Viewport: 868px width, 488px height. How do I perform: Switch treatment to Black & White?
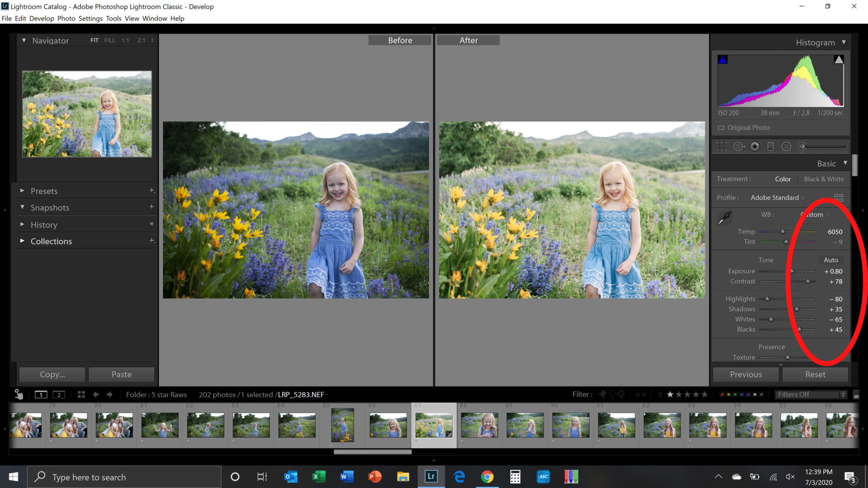pyautogui.click(x=823, y=179)
